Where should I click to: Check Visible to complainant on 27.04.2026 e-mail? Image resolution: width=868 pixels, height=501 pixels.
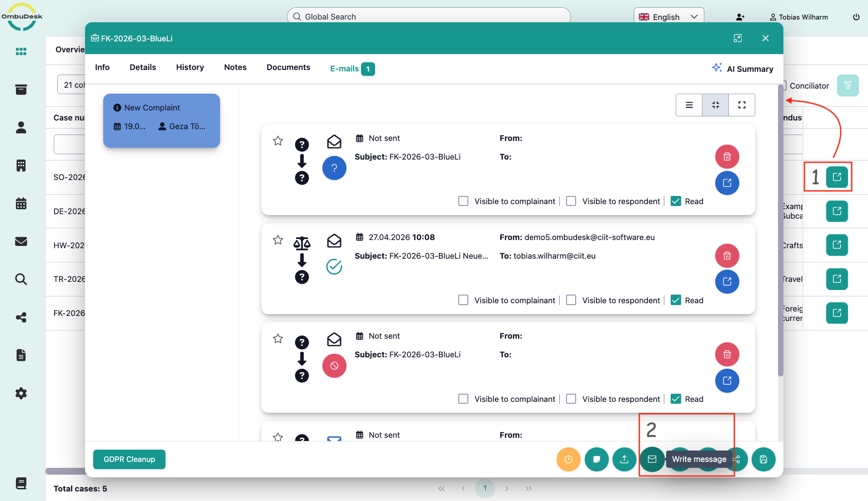coord(463,300)
